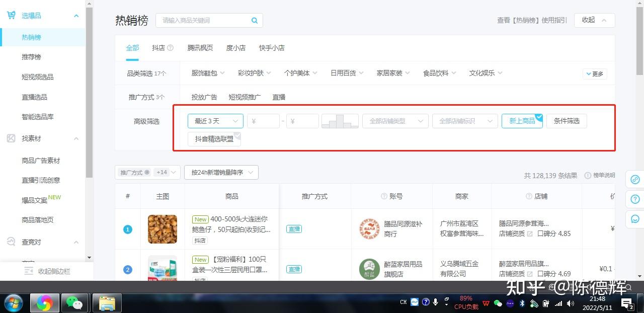
Task: Click the abalone product thumbnail in row 1
Action: (163, 229)
